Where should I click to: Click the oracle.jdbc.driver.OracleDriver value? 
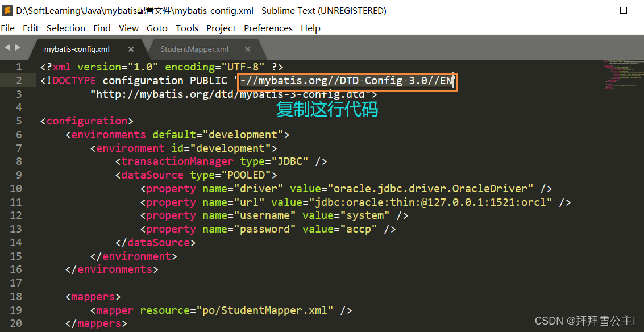[x=430, y=189]
